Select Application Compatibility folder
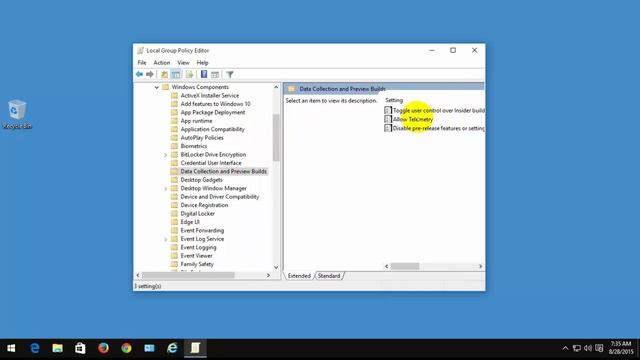This screenshot has width=640, height=360. [x=212, y=129]
